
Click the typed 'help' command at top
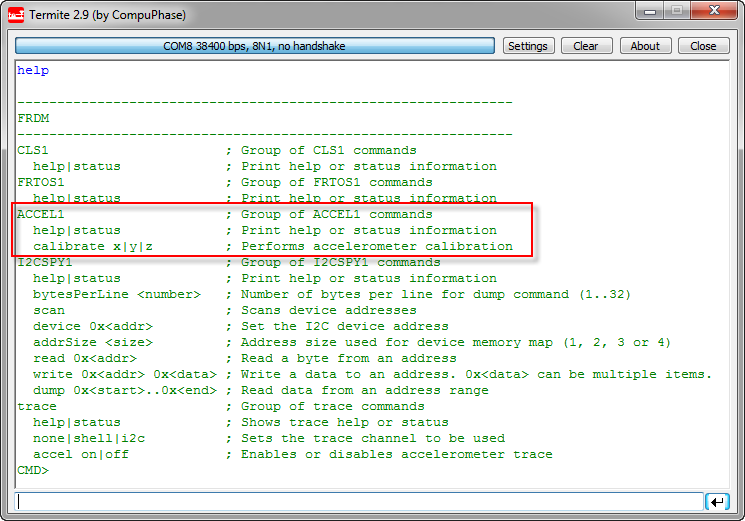tap(33, 70)
